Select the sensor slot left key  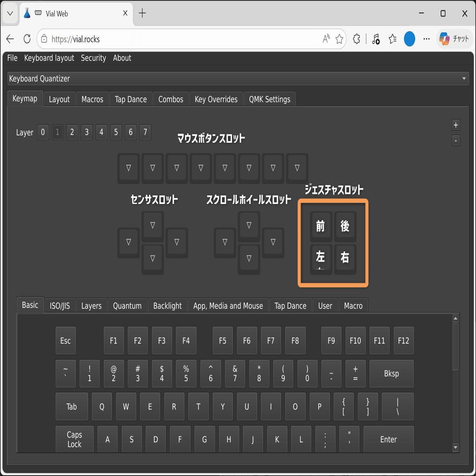tap(129, 242)
